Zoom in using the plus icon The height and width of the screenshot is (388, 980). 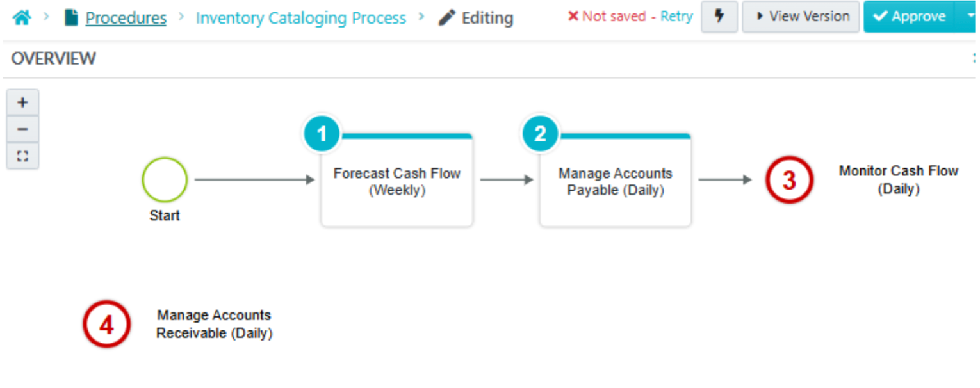point(22,101)
